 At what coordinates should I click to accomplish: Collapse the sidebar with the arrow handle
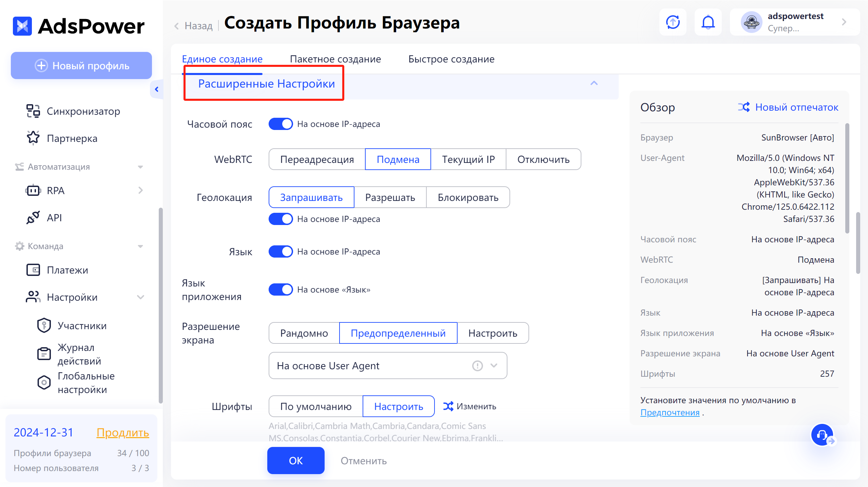pyautogui.click(x=157, y=89)
